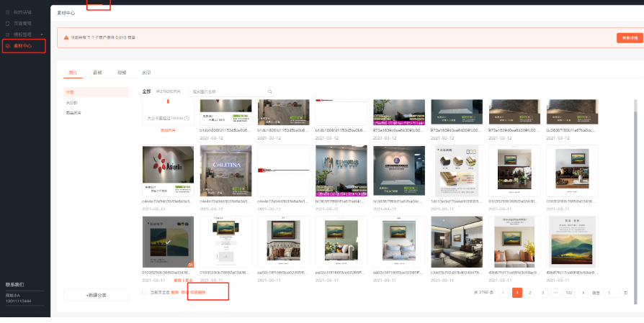Expand the 模板管理 sidebar menu arrow
The height and width of the screenshot is (323, 644).
[42, 35]
